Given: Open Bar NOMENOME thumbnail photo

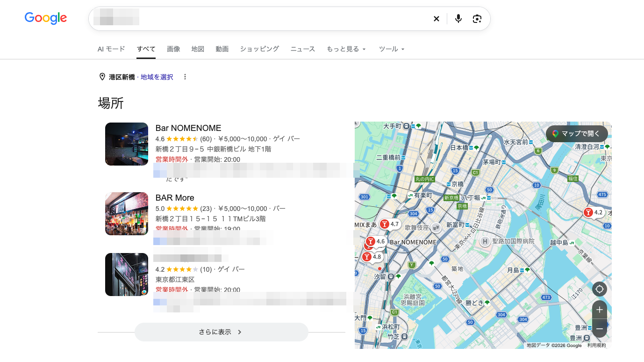Looking at the screenshot, I should pos(127,144).
